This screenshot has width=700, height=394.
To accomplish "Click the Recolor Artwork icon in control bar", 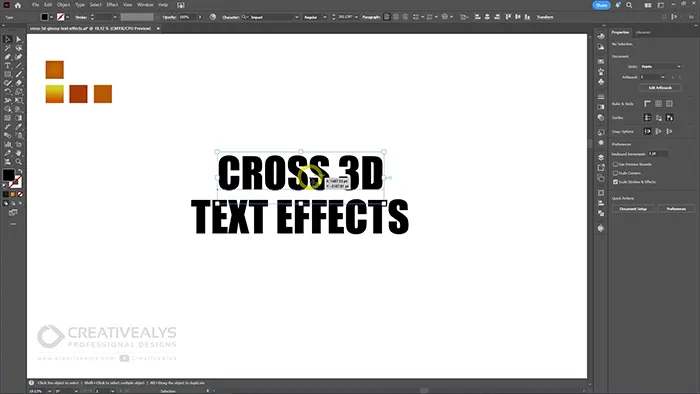I will click(213, 17).
